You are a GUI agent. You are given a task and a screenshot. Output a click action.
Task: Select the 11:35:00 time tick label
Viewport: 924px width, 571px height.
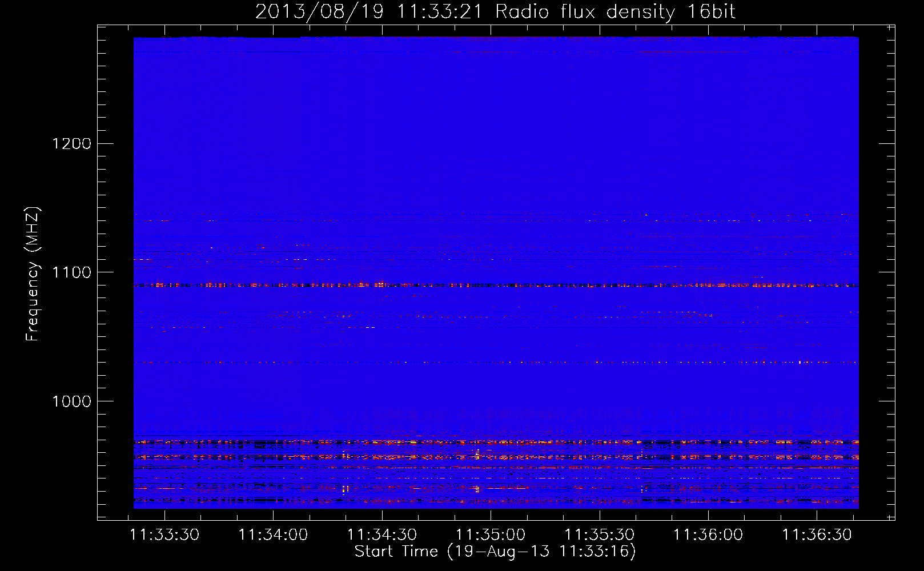(491, 534)
